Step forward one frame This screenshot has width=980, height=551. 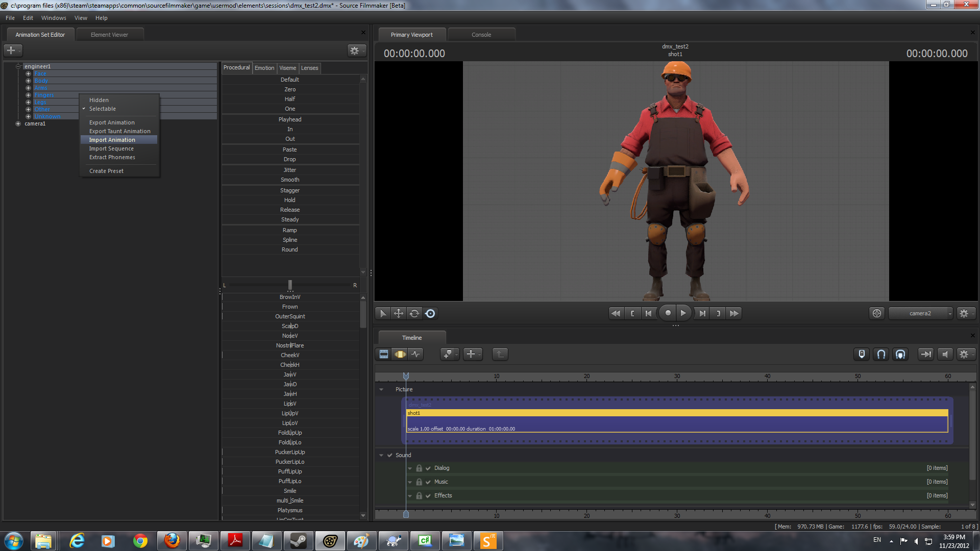point(702,313)
